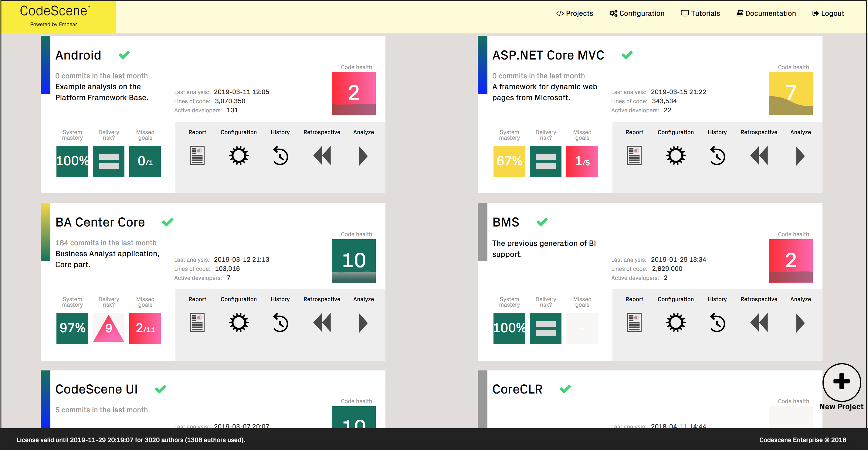Click the green checkmark next to CodeScene UI
Viewport: 868px width, 450px height.
point(160,389)
